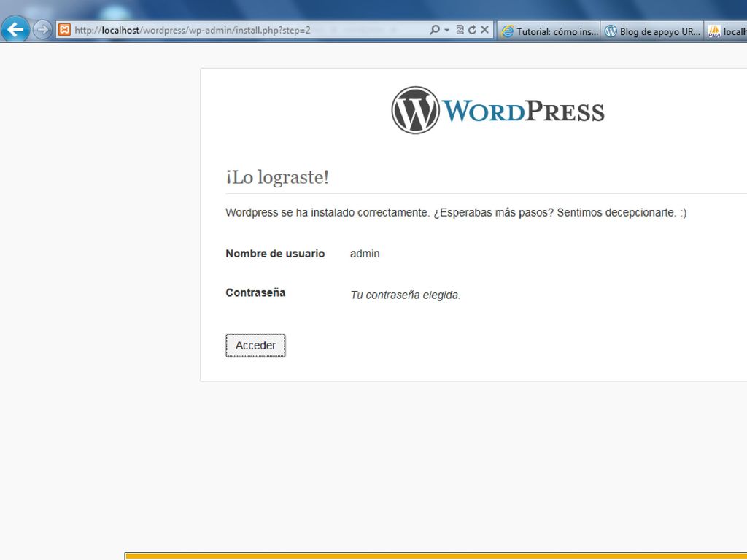Open the address bar search dropdown arrow
The image size is (747, 560).
click(447, 30)
